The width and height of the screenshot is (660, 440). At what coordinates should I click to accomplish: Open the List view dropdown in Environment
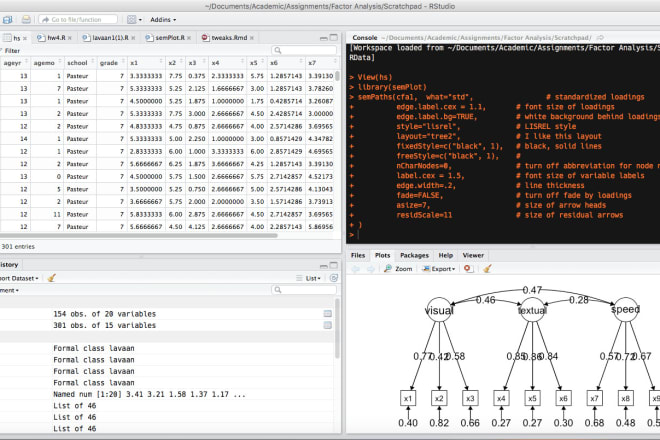tap(308, 278)
